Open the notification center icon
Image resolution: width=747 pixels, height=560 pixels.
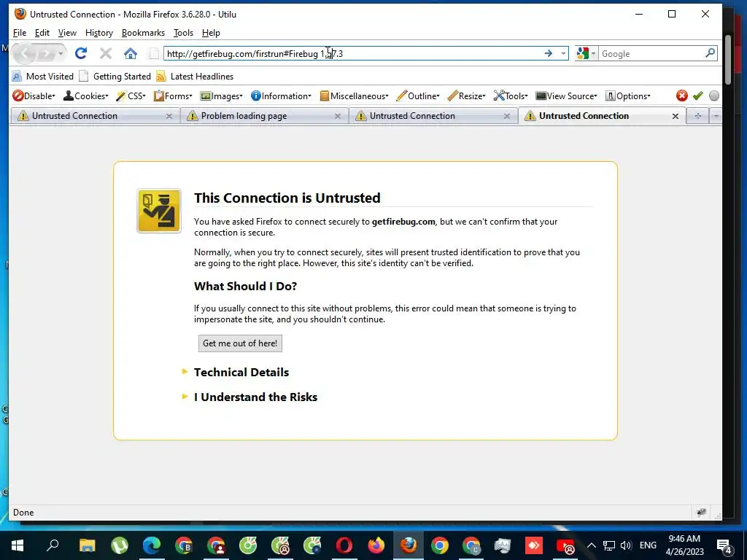coord(724,546)
